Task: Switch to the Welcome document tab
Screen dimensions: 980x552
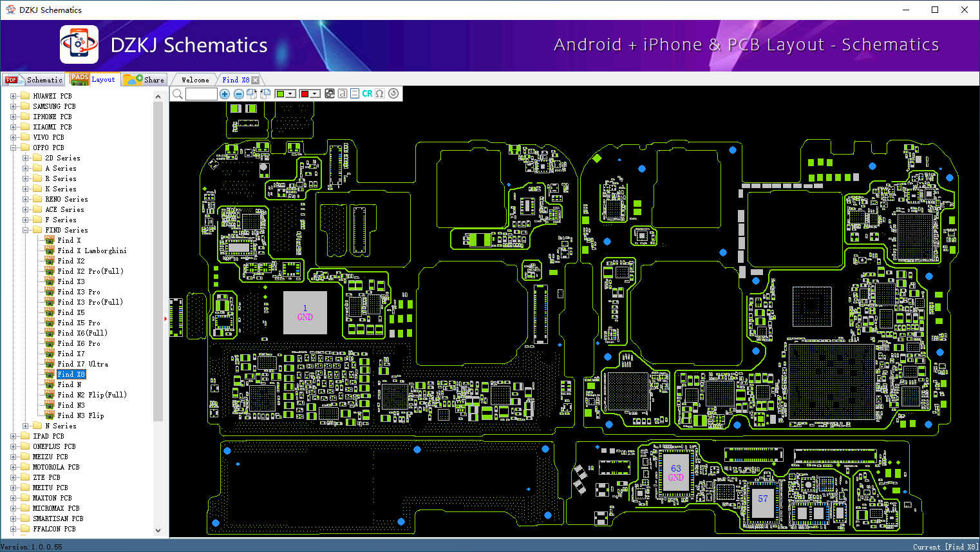Action: coord(195,80)
